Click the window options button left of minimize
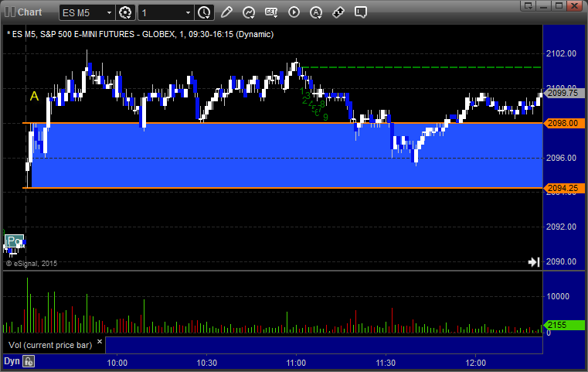This screenshot has width=588, height=372. (528, 5)
